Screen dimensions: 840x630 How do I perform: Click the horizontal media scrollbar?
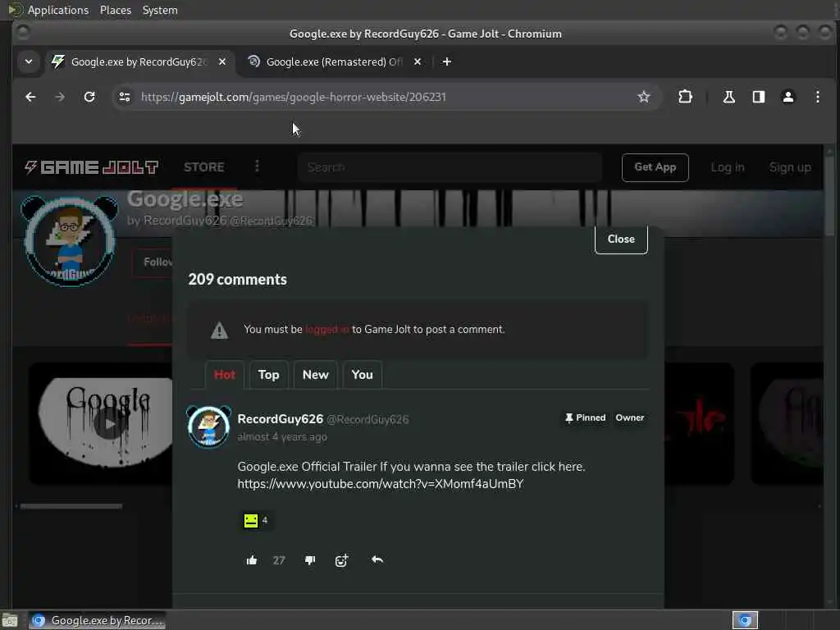coord(71,506)
